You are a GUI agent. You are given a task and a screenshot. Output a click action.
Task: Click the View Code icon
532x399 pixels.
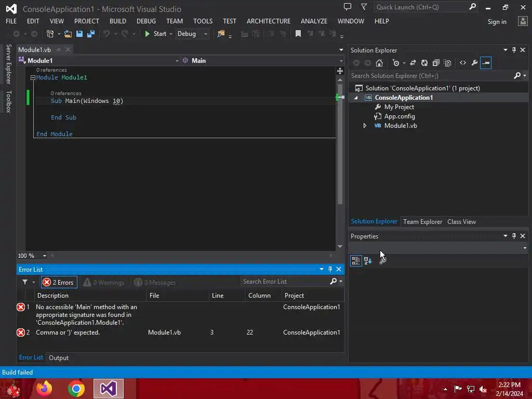[x=463, y=63]
